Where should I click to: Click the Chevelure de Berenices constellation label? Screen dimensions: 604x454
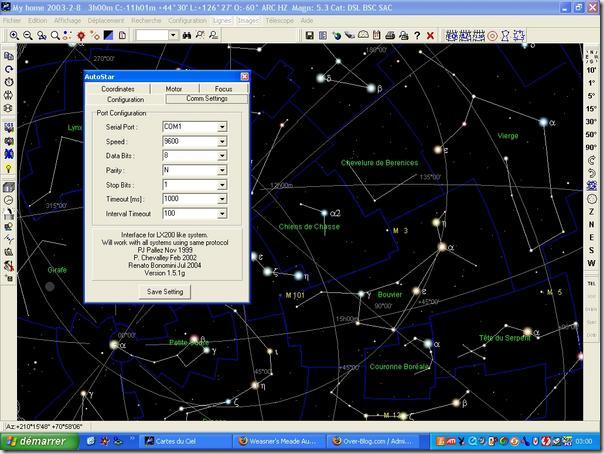pos(379,163)
